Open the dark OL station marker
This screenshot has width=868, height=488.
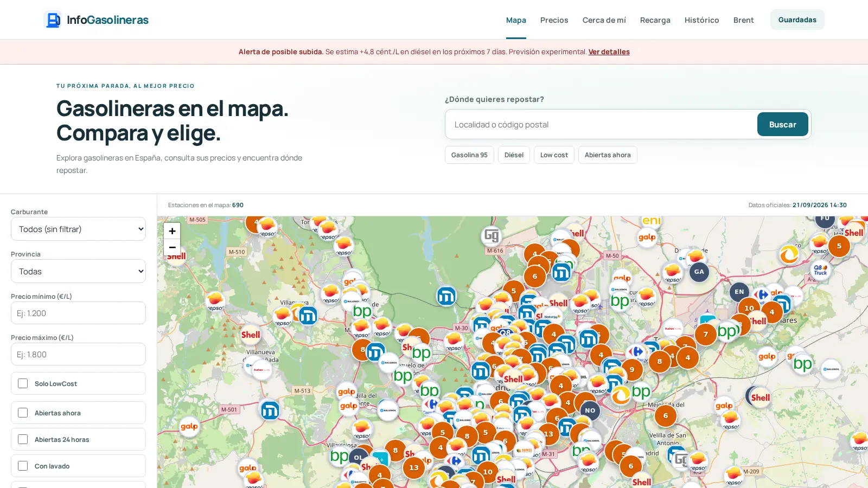[358, 458]
